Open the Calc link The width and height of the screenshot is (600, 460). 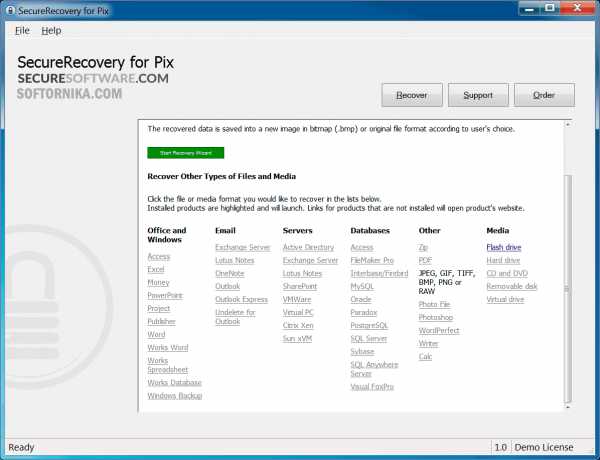(x=425, y=356)
